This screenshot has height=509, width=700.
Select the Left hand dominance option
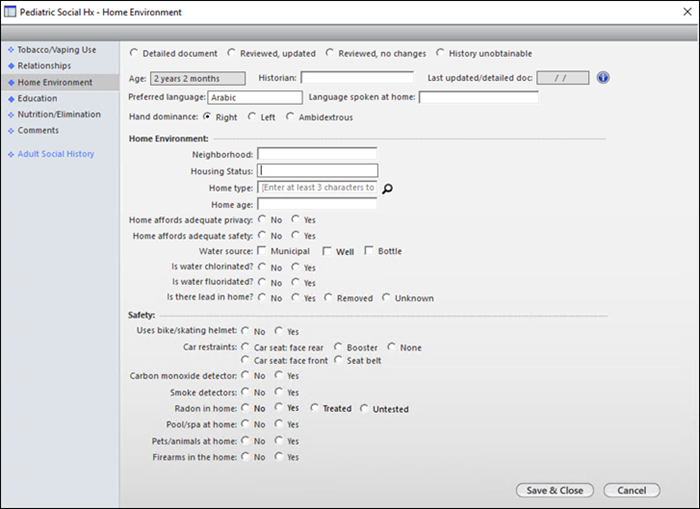click(252, 117)
